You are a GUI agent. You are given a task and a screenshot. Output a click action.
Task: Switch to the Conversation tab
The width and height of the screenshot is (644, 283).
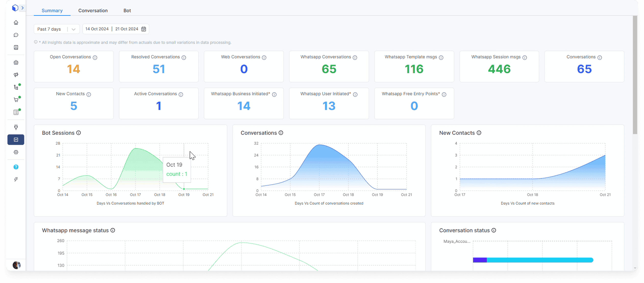tap(93, 10)
